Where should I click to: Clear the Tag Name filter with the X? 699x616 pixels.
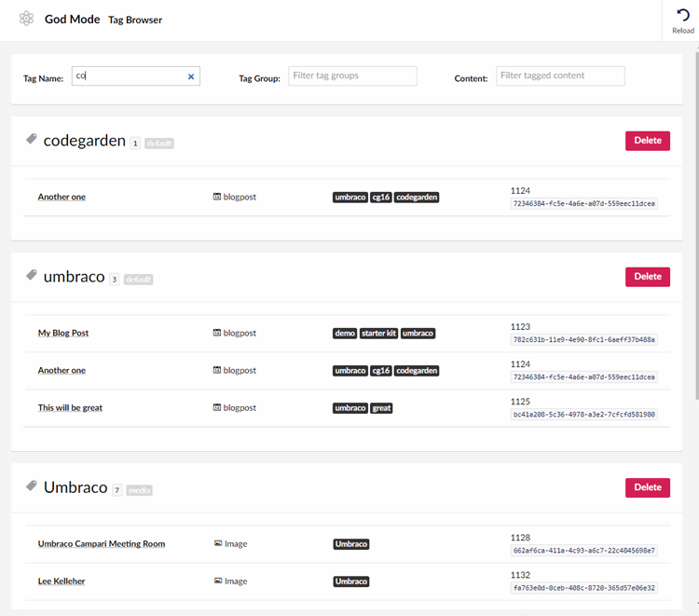[191, 76]
